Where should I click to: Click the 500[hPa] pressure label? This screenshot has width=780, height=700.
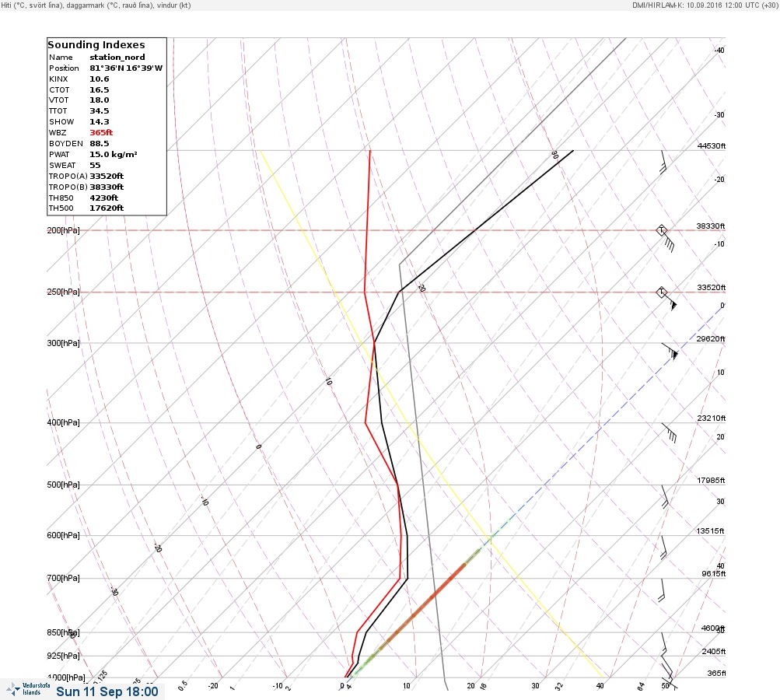coord(63,485)
